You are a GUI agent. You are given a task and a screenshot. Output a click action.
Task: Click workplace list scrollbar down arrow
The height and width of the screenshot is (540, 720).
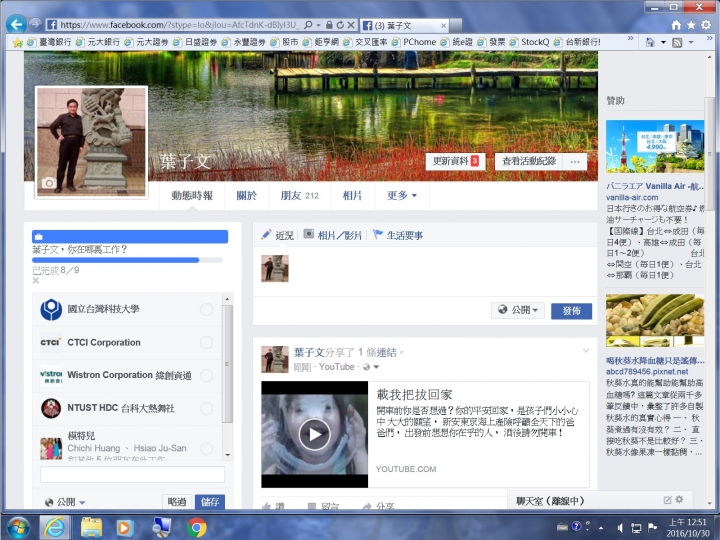coord(227,455)
